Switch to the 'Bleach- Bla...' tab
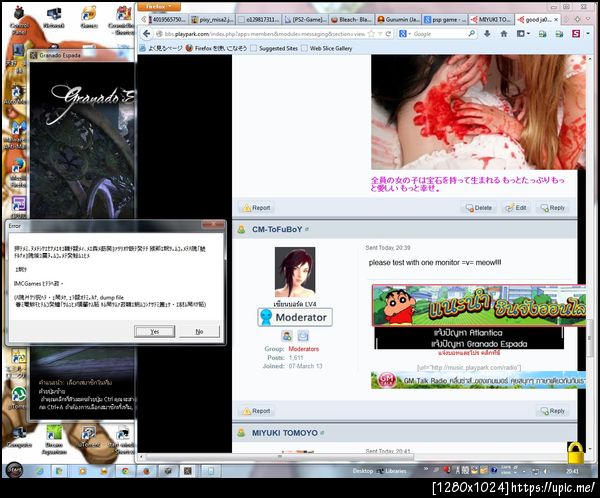600x498 pixels. 352,20
